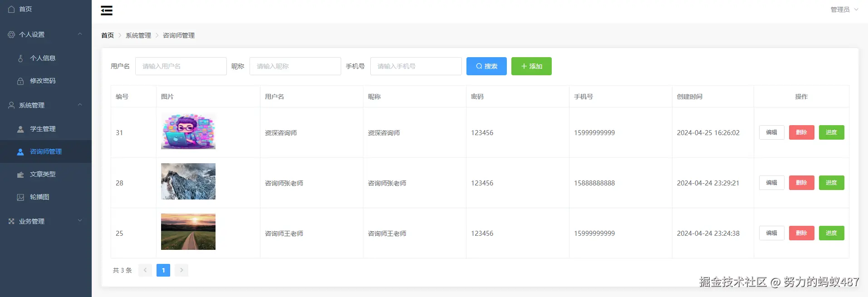
Task: Delete the 咨询师张老师 row
Action: click(x=802, y=183)
